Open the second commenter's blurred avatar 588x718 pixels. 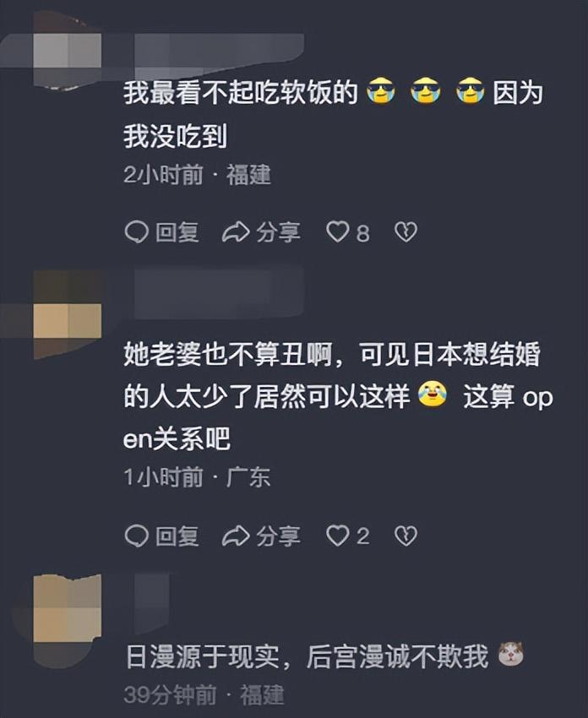(x=68, y=314)
